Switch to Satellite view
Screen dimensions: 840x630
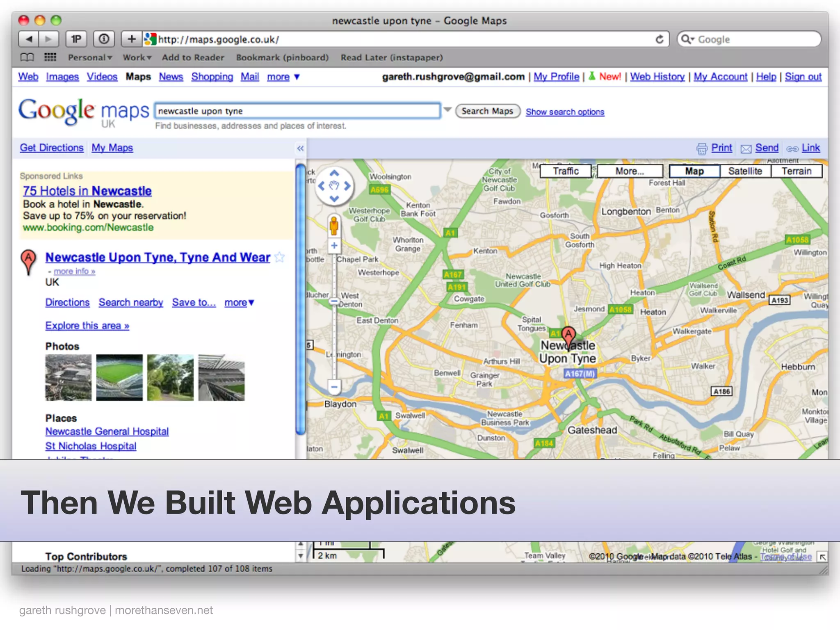(x=745, y=171)
